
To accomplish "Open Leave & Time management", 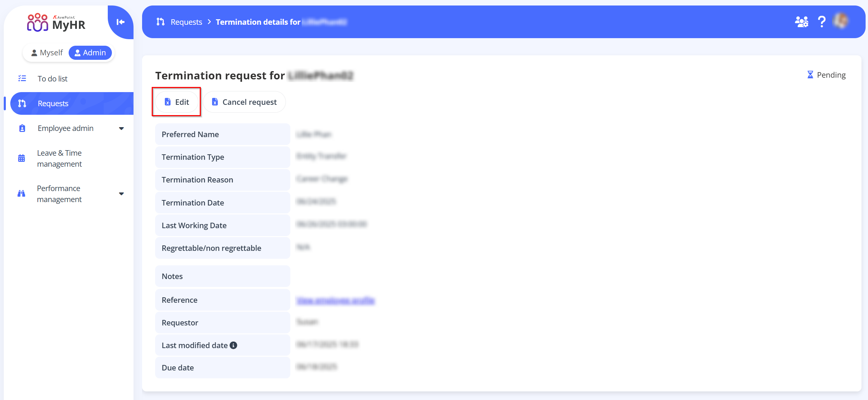I will [x=59, y=158].
